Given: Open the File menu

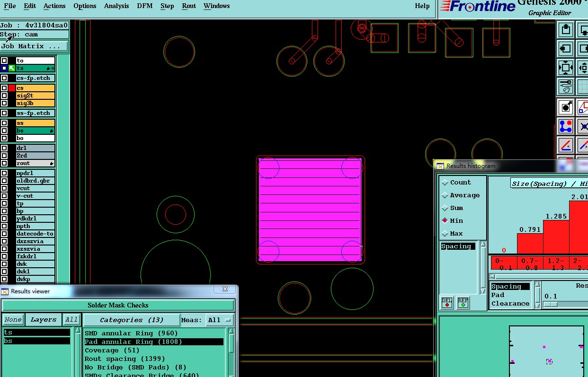Looking at the screenshot, I should (9, 6).
